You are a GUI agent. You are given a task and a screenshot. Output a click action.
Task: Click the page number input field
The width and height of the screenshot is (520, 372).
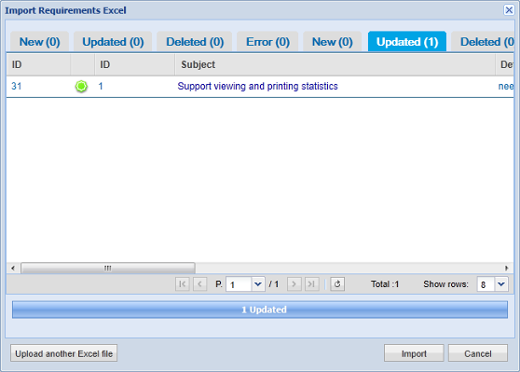(x=239, y=284)
